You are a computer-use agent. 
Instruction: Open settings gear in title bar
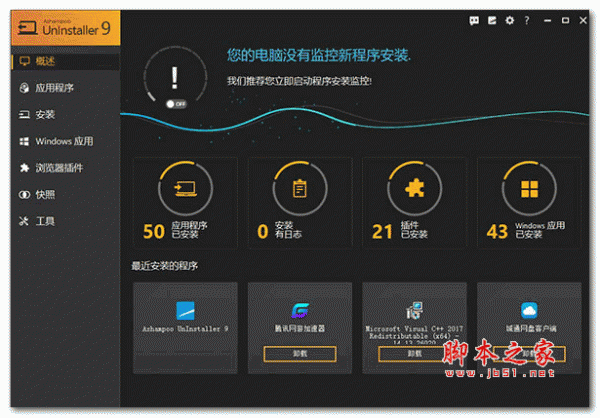click(510, 20)
